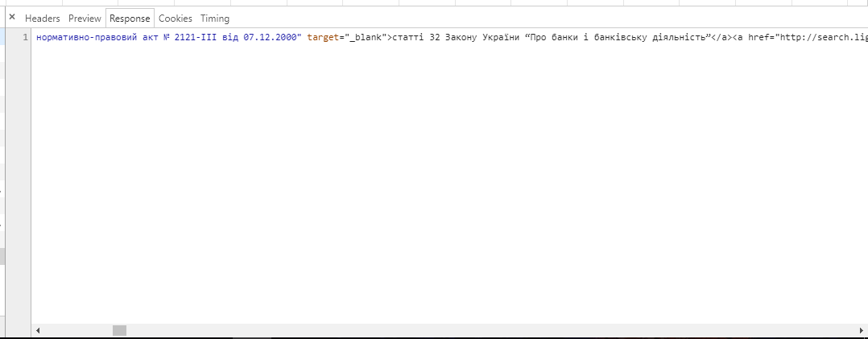Click the scroll-right arrow
The height and width of the screenshot is (339, 868).
point(861,331)
